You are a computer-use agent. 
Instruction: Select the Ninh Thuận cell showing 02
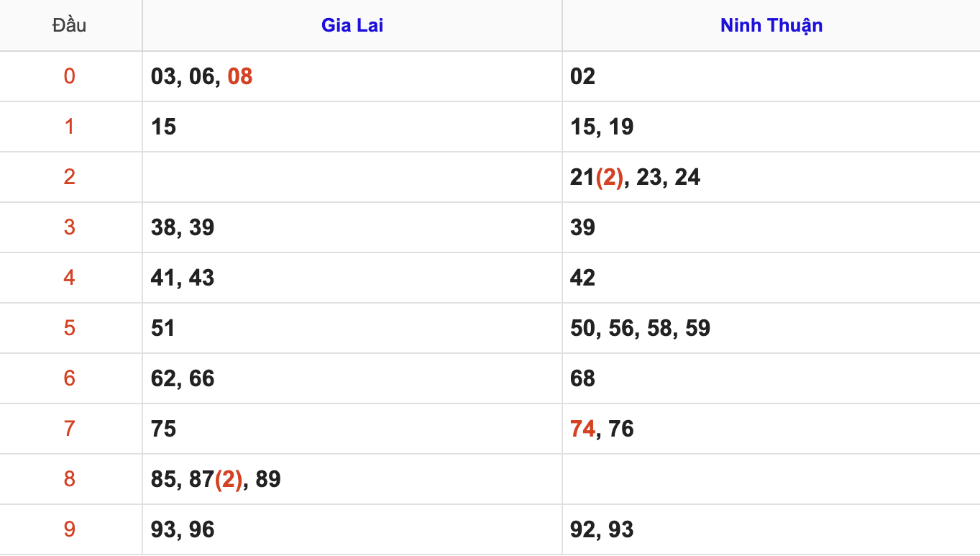(582, 76)
